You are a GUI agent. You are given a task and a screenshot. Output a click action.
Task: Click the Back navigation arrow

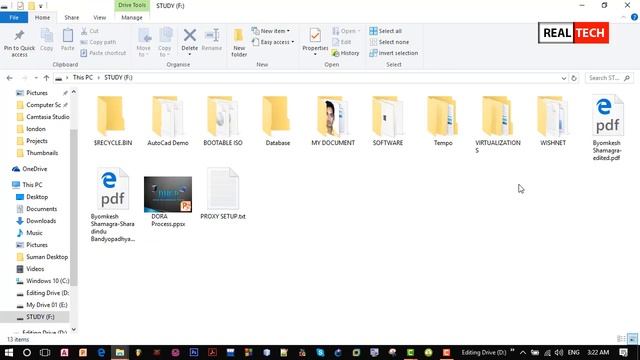pyautogui.click(x=9, y=78)
